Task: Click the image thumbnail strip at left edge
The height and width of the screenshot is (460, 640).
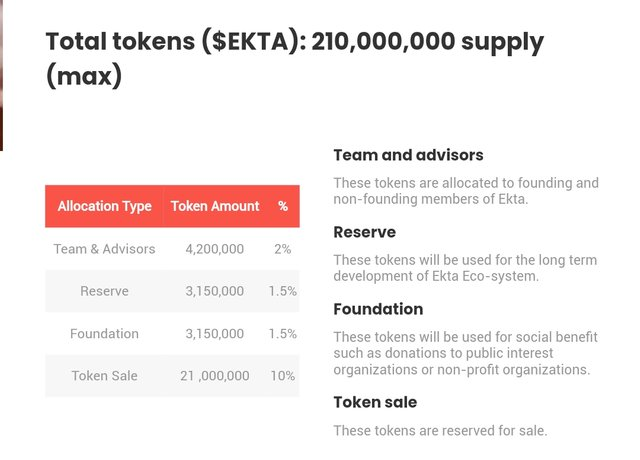Action: pos(2,76)
